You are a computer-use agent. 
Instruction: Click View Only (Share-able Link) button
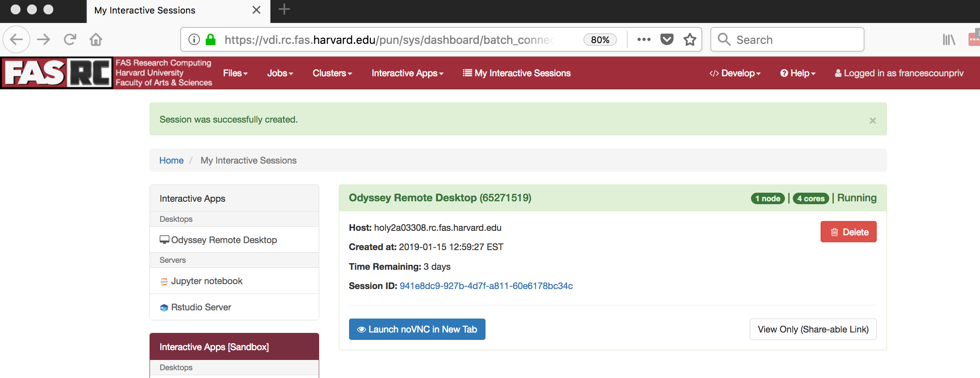pos(813,329)
